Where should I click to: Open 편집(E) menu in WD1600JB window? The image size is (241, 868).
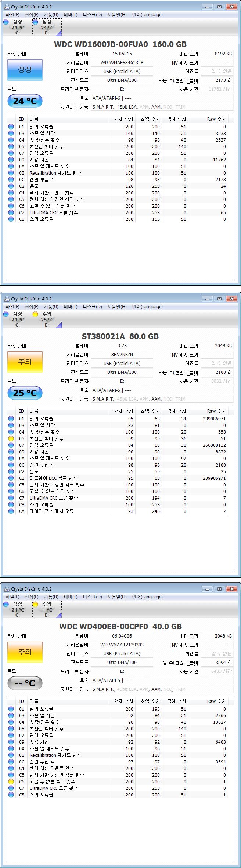tap(31, 15)
